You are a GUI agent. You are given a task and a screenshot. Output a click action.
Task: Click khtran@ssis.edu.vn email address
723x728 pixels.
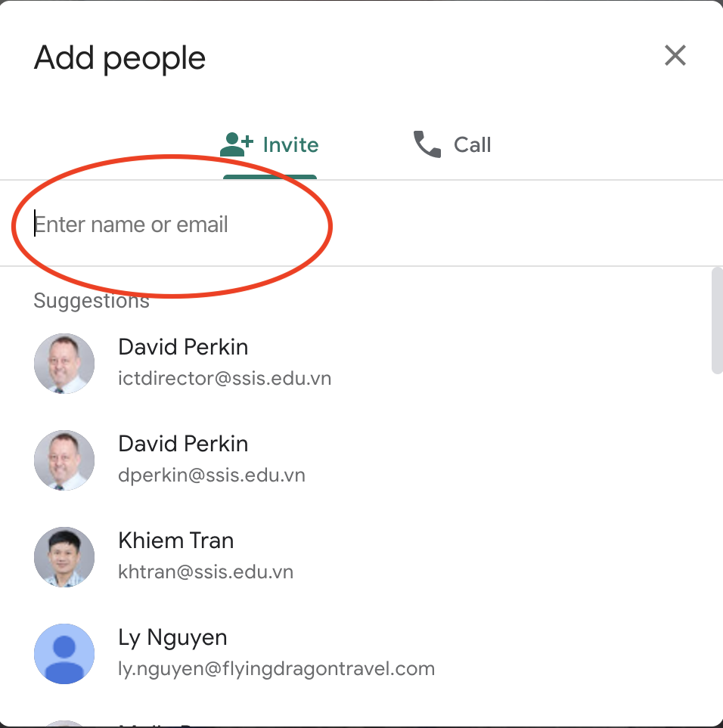coord(206,572)
